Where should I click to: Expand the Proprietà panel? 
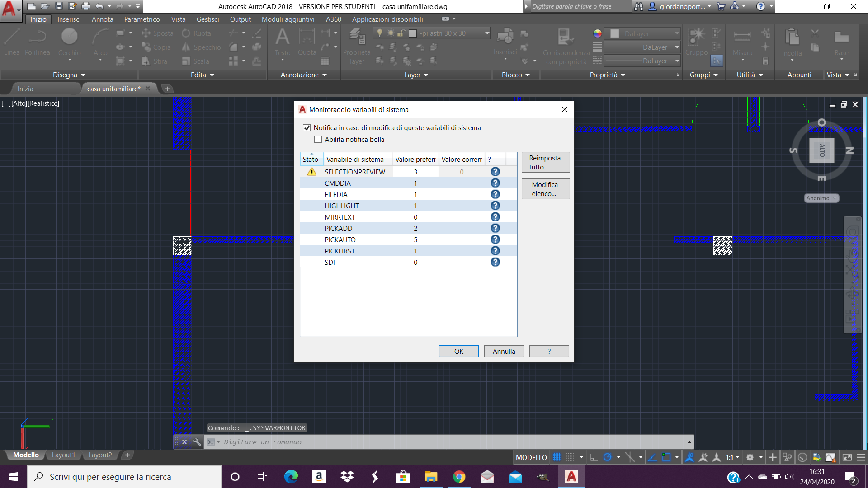(x=607, y=75)
